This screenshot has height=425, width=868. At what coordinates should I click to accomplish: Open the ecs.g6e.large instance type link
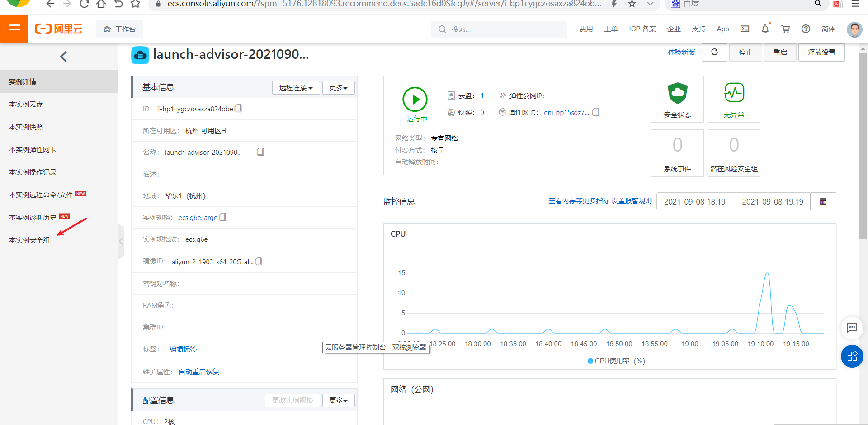click(x=198, y=218)
